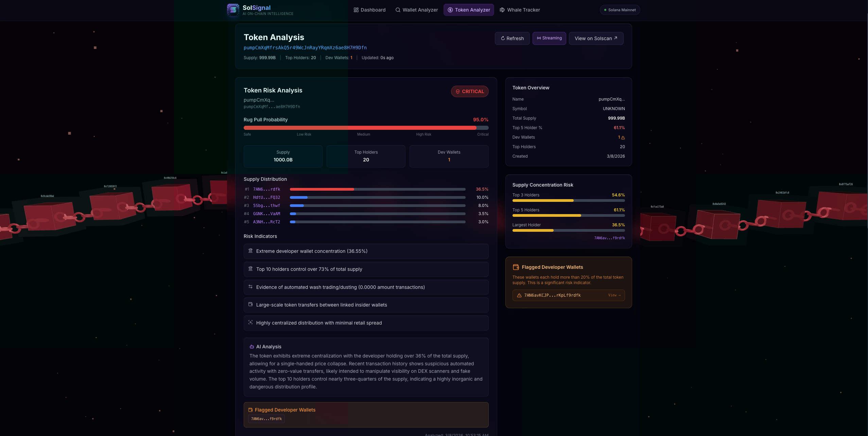Click the SolSignal logo icon
Viewport: 868px width, 436px height.
(233, 10)
